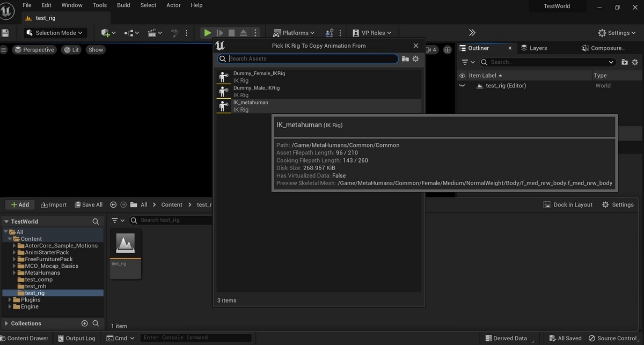Open the toolbar Settings dropdown

tap(618, 33)
